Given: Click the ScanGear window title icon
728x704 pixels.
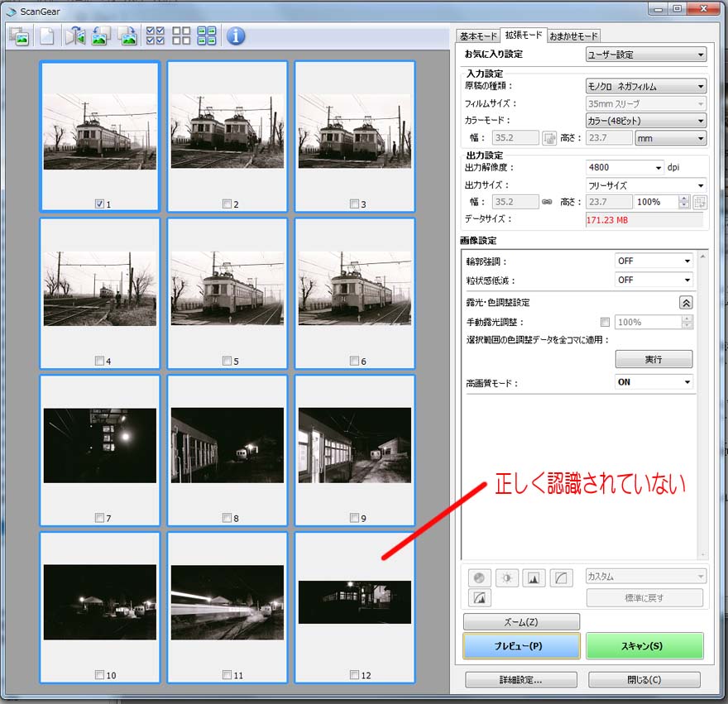Looking at the screenshot, I should click(x=11, y=12).
